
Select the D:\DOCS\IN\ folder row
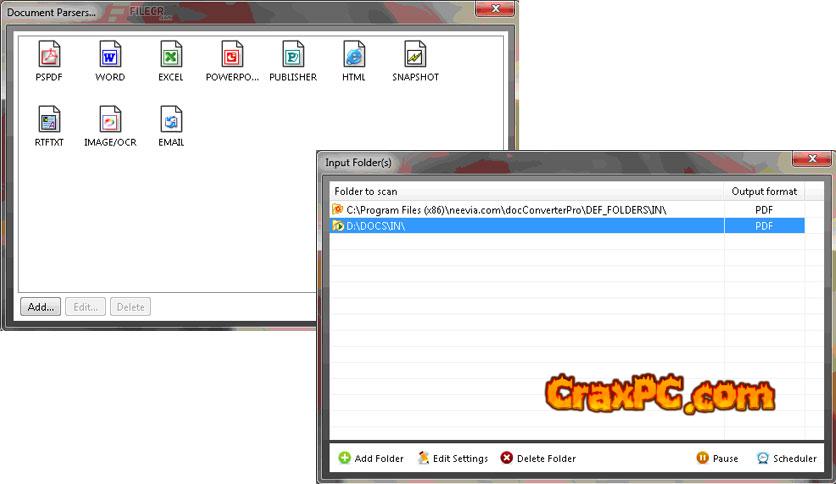tap(567, 226)
